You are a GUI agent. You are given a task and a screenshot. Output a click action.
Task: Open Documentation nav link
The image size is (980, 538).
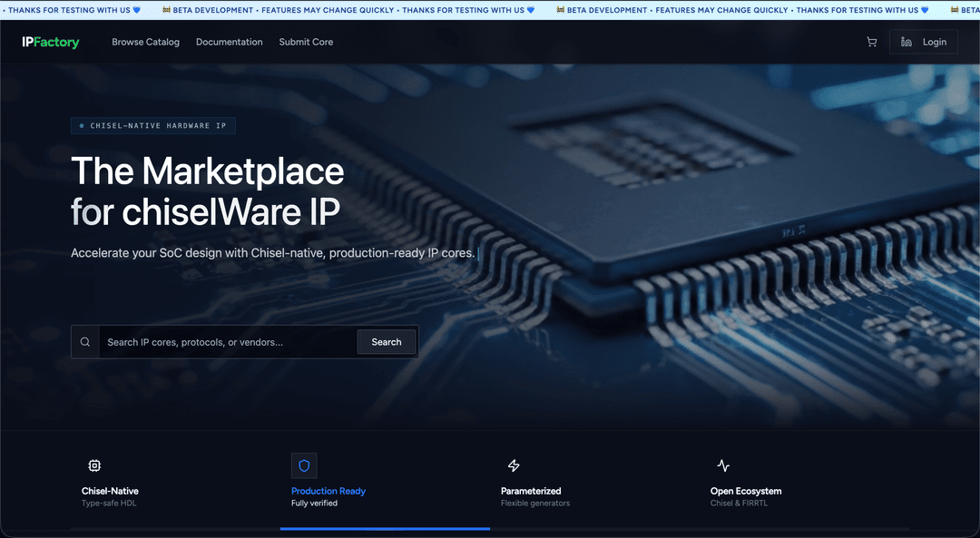(230, 42)
